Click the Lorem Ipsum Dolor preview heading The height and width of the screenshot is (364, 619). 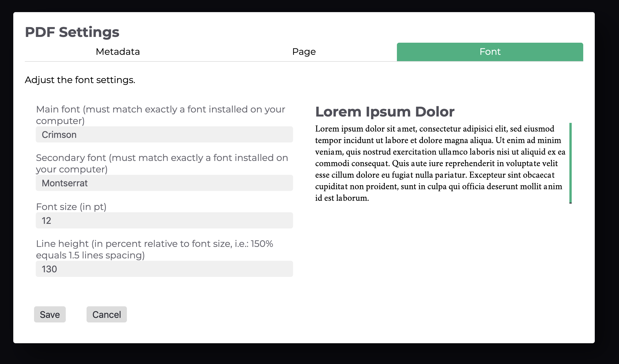pyautogui.click(x=384, y=112)
